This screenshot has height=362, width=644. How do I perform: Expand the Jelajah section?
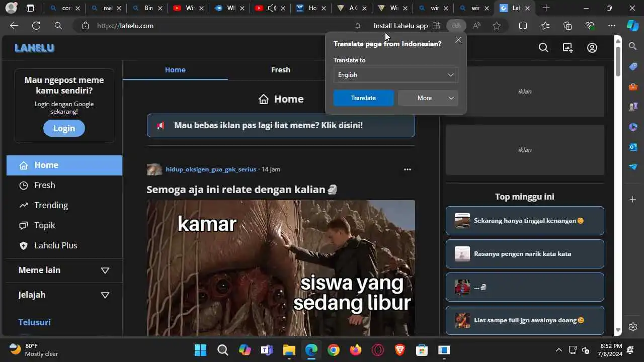[x=64, y=295]
